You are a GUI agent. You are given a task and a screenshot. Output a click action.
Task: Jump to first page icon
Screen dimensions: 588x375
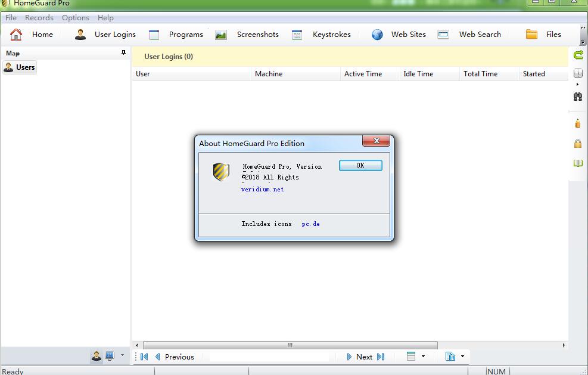pos(144,357)
